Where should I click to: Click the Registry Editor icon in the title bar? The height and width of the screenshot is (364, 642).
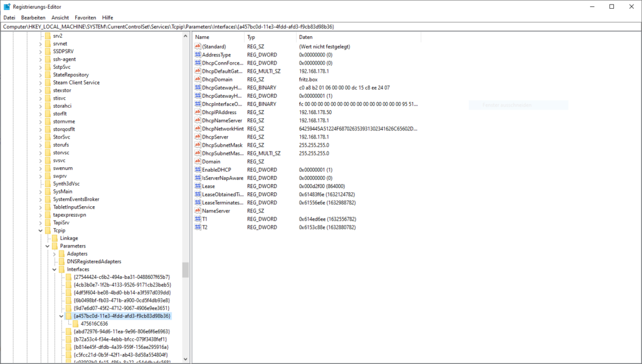pos(6,6)
